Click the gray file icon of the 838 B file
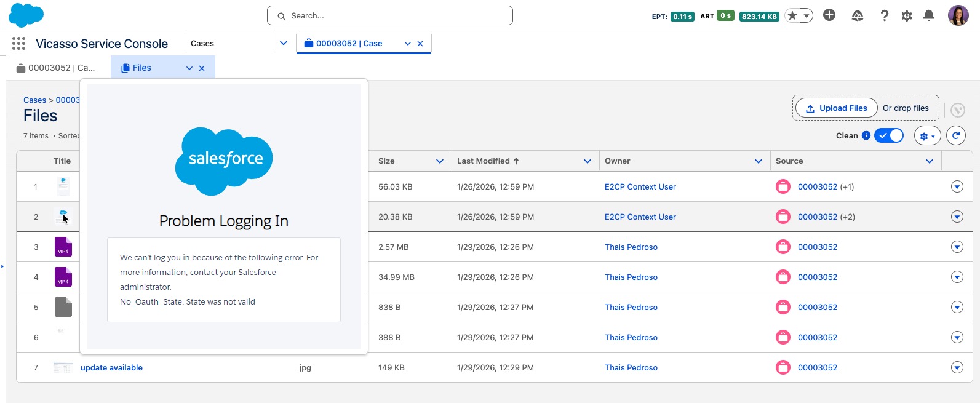 pos(63,307)
